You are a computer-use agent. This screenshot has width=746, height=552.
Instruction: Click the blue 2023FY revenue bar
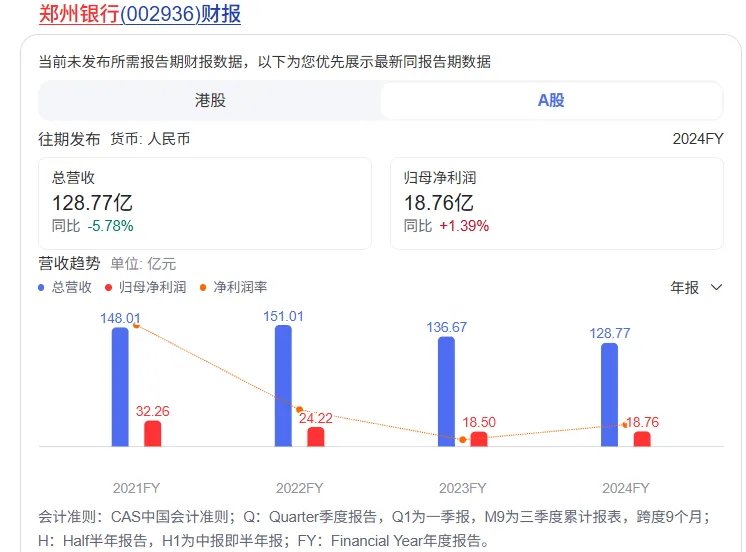446,391
